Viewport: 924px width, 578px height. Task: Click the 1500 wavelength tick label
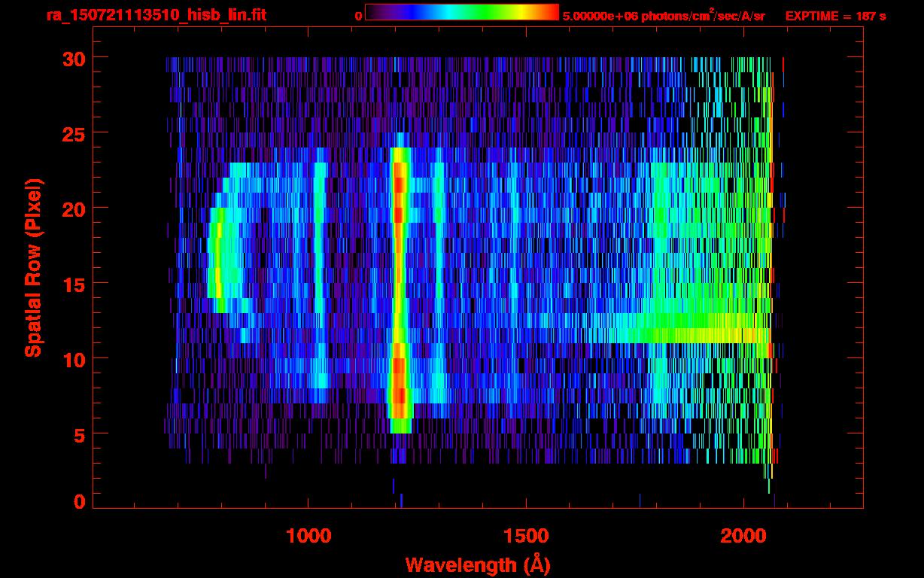(x=525, y=537)
